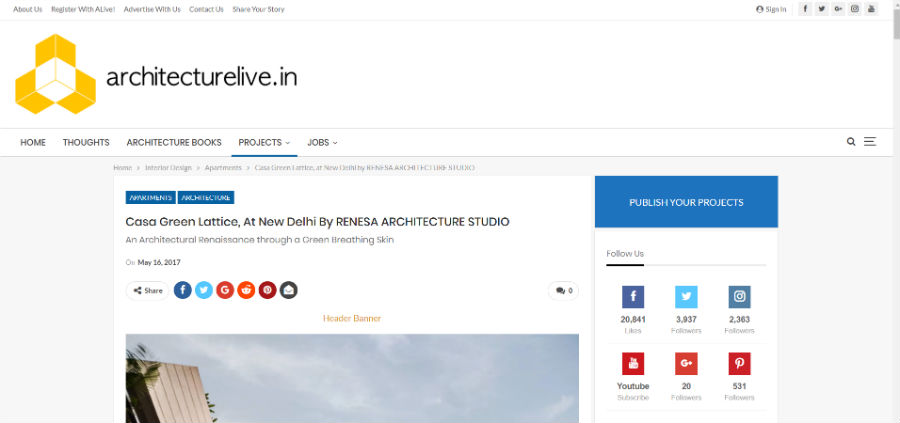Click the May 16, 2017 publish date
The width and height of the screenshot is (900, 423).
coord(159,262)
